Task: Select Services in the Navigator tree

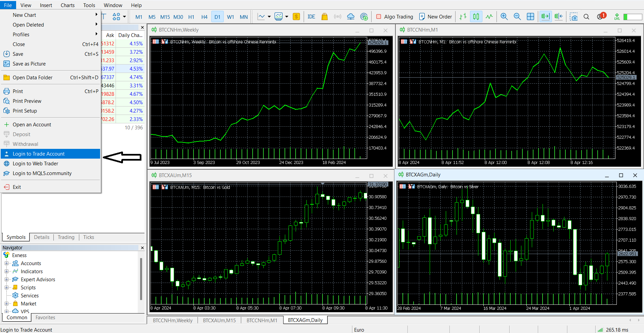Action: 30,295
